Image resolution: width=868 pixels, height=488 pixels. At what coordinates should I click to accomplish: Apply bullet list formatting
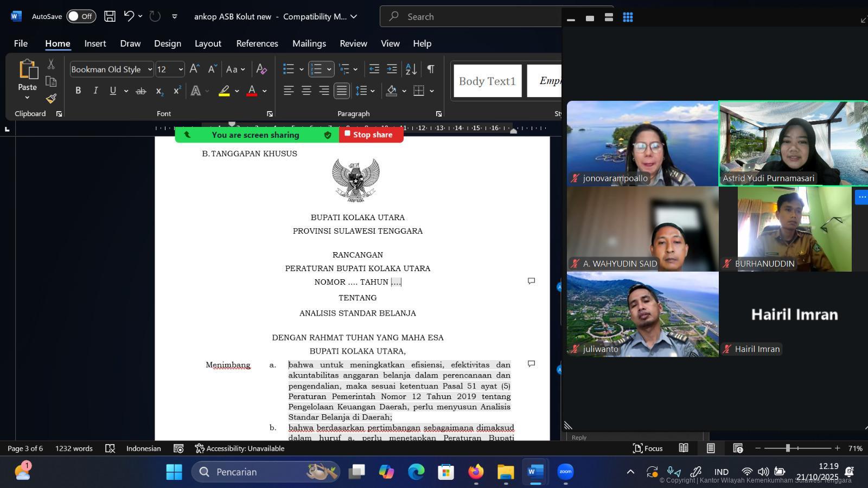[x=289, y=69]
